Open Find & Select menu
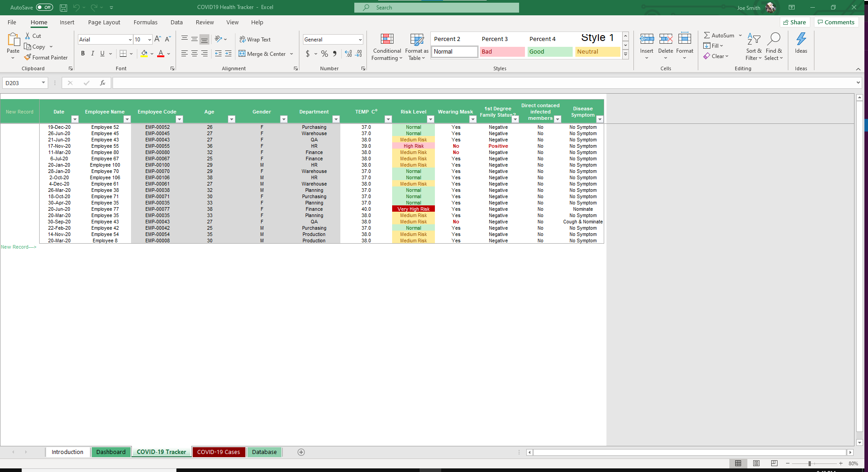Image resolution: width=868 pixels, height=472 pixels. coord(773,46)
